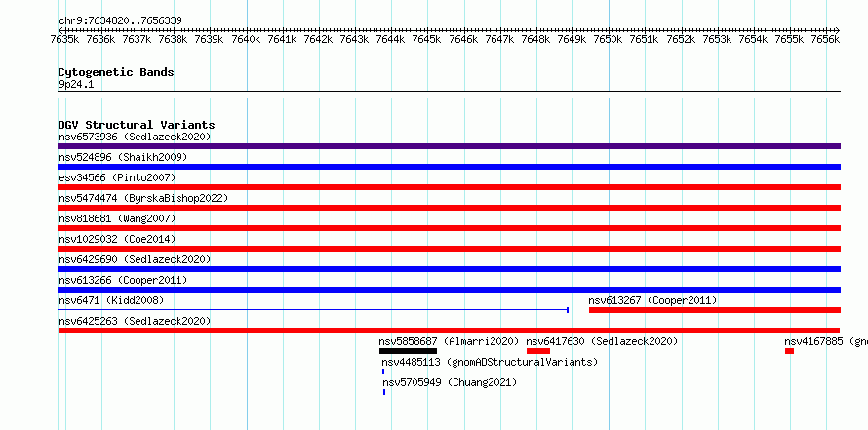Click the nsv524896 (Shaikh2009) label

tap(123, 157)
